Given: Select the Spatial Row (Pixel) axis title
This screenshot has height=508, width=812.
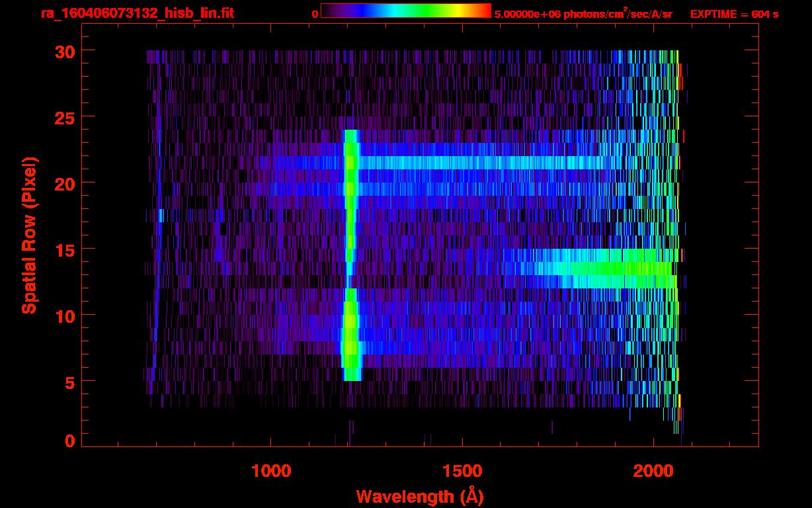Looking at the screenshot, I should (29, 235).
